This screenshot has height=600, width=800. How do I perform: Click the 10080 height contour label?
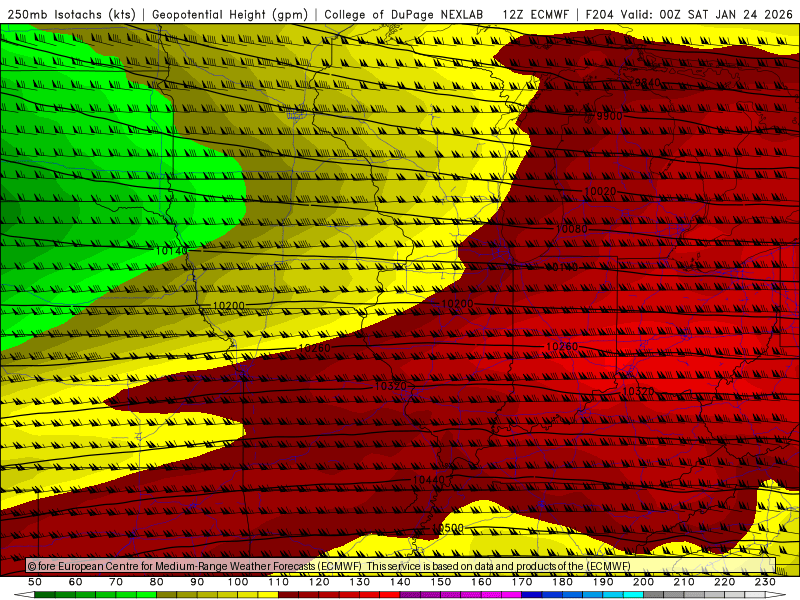point(571,229)
